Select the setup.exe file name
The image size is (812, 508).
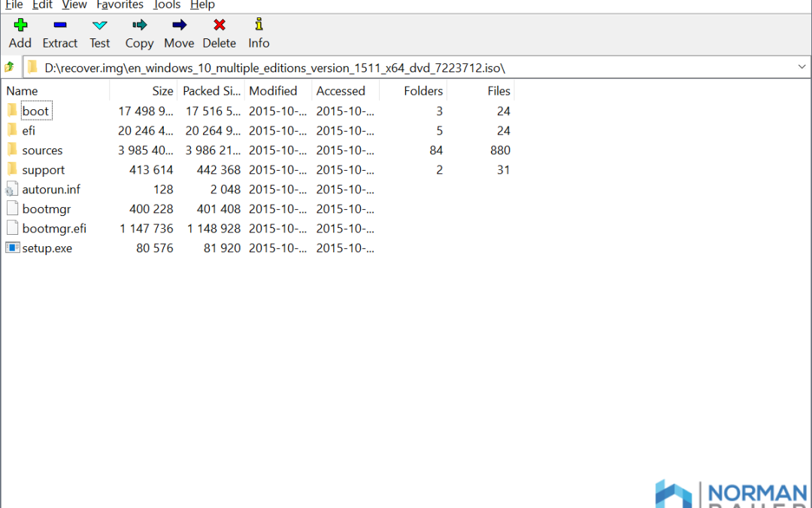click(47, 249)
